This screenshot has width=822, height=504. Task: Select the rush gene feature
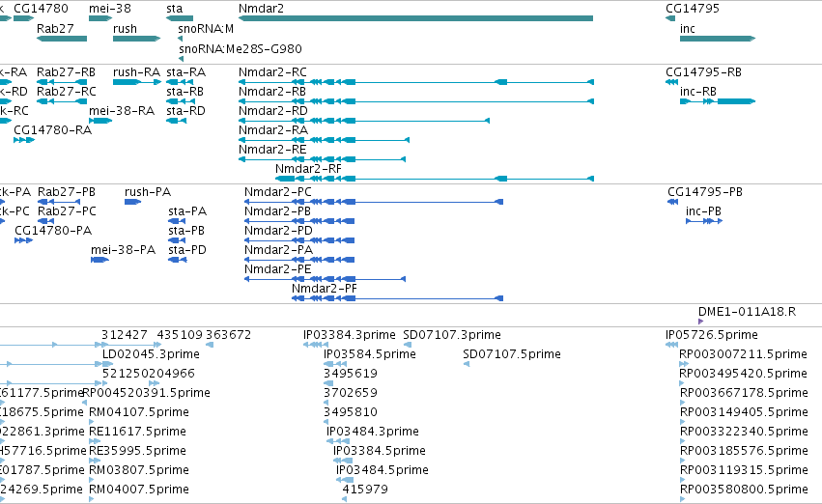[x=137, y=39]
